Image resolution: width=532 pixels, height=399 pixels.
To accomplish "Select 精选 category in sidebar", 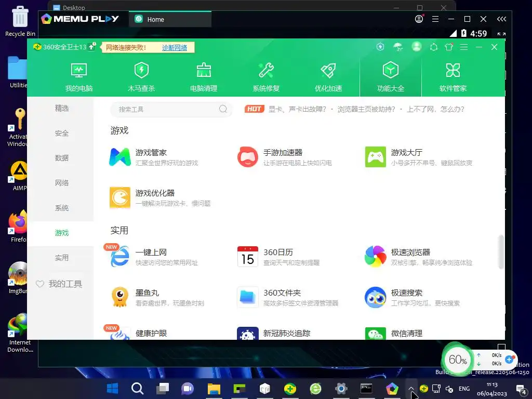I will pyautogui.click(x=61, y=108).
